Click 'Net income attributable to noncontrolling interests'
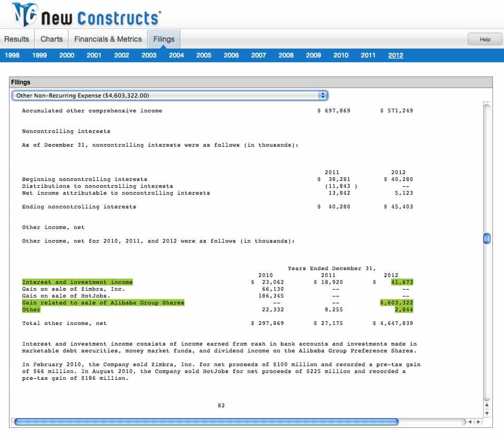504x440 pixels. pyautogui.click(x=116, y=193)
